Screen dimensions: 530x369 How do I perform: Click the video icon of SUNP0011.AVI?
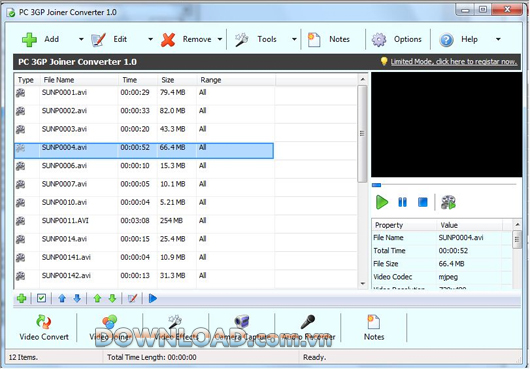point(21,221)
